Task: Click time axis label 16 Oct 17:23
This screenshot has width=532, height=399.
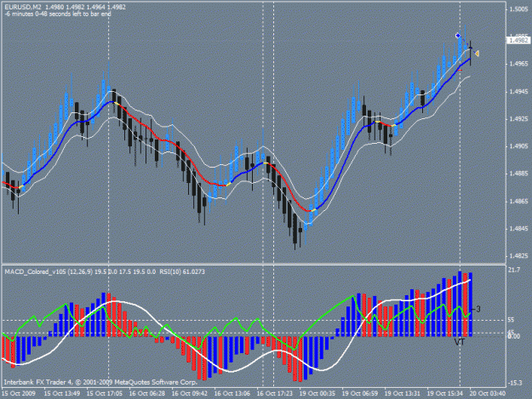Action: [274, 394]
